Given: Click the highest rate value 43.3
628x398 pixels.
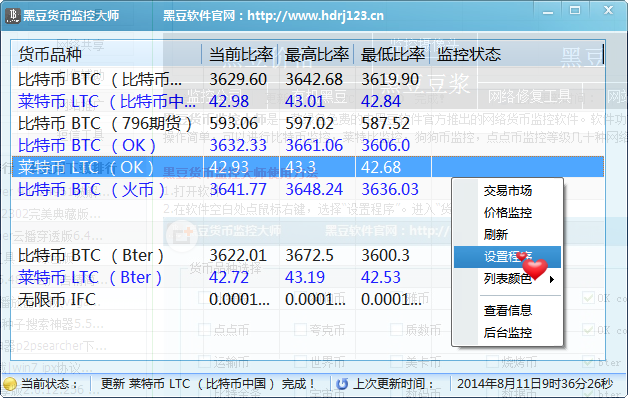Looking at the screenshot, I should coord(300,167).
